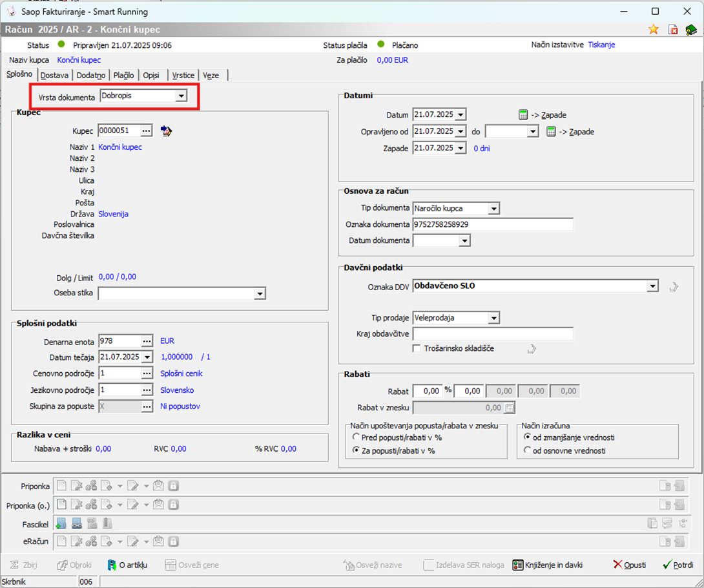Screen dimensions: 704x588
Task: Click the envelope icon in Priponka (o.) row
Action: click(158, 505)
